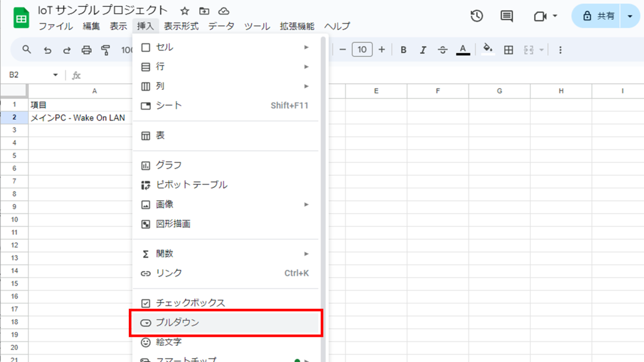This screenshot has height=362, width=644.
Task: Open the fill color bucket
Action: [x=488, y=50]
